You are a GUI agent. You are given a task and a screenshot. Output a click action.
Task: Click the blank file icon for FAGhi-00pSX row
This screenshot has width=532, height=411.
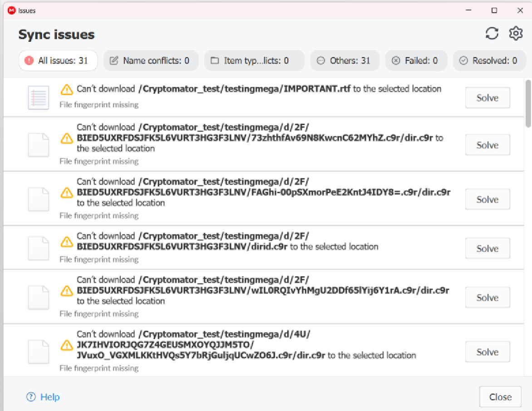coord(38,199)
